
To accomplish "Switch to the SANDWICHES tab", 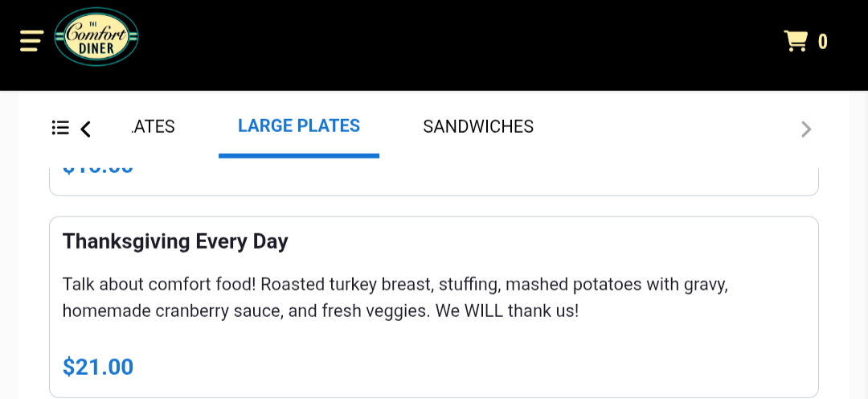I will [x=478, y=126].
